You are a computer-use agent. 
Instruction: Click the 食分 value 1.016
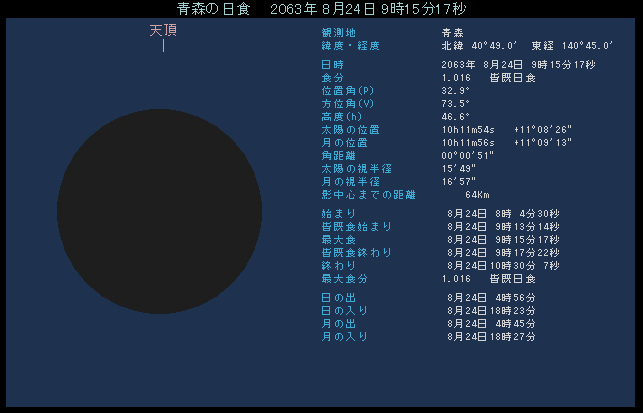coord(457,78)
